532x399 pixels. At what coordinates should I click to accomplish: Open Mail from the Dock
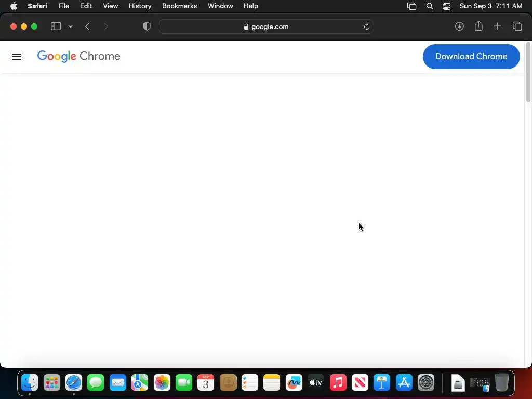pos(118,383)
